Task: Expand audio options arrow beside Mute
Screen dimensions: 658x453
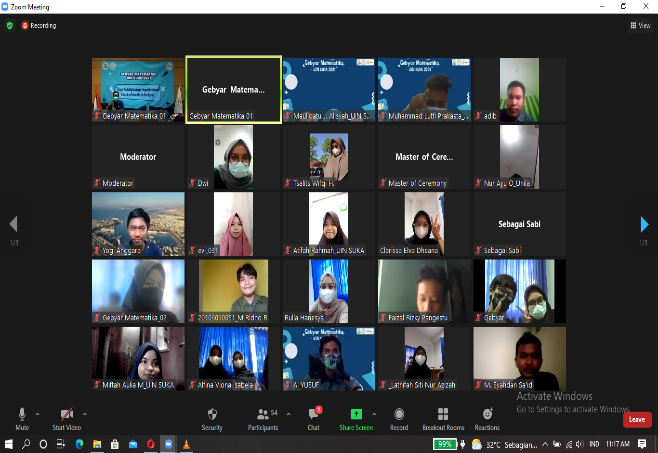Action: click(37, 414)
